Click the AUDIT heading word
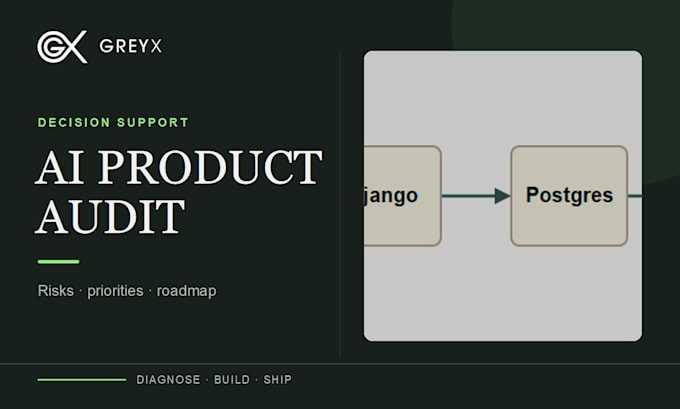This screenshot has height=409, width=680. [110, 216]
